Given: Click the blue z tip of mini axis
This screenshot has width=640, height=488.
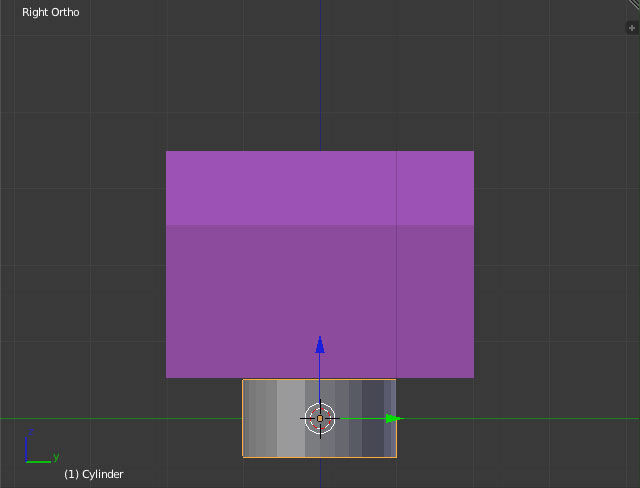Looking at the screenshot, I should 30,434.
